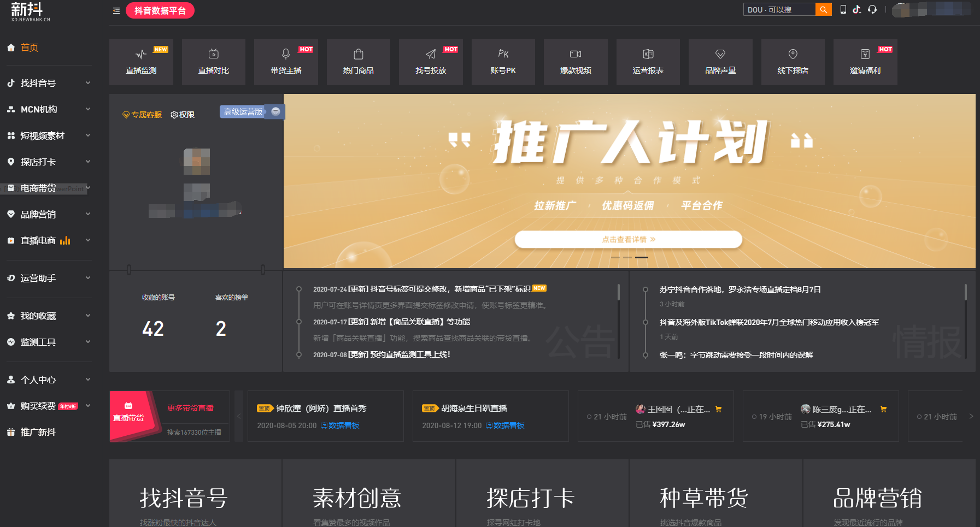Screen dimensions: 980x527
Task: Click the orange search magnifier button
Action: (x=823, y=10)
